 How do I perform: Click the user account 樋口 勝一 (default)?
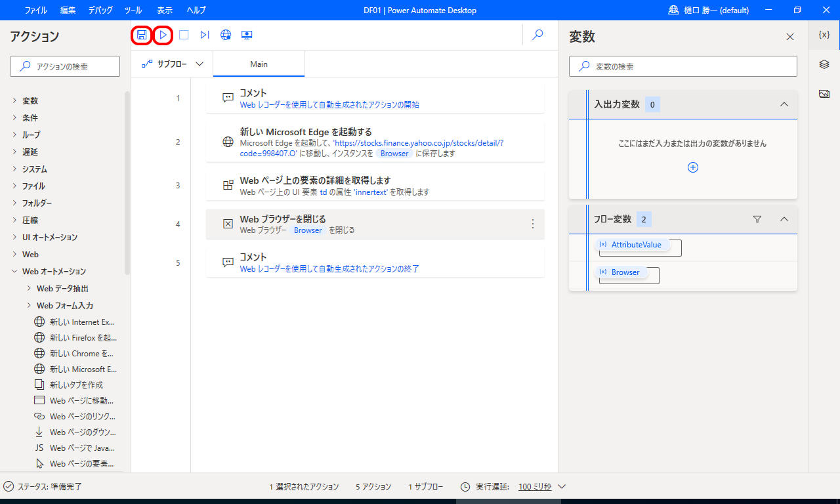click(709, 10)
